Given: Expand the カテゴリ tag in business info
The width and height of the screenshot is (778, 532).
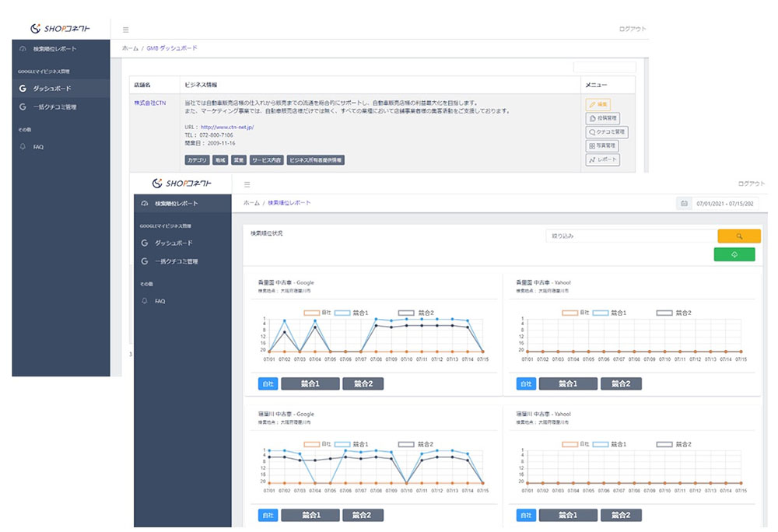Looking at the screenshot, I should (197, 160).
